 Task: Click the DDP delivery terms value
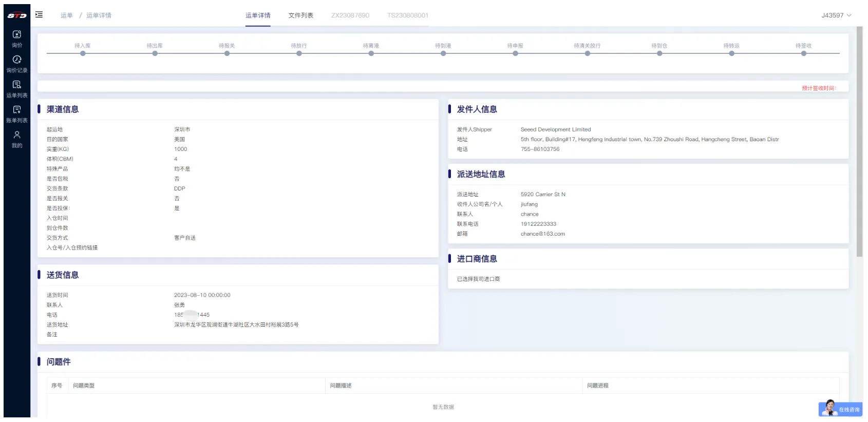(x=180, y=188)
